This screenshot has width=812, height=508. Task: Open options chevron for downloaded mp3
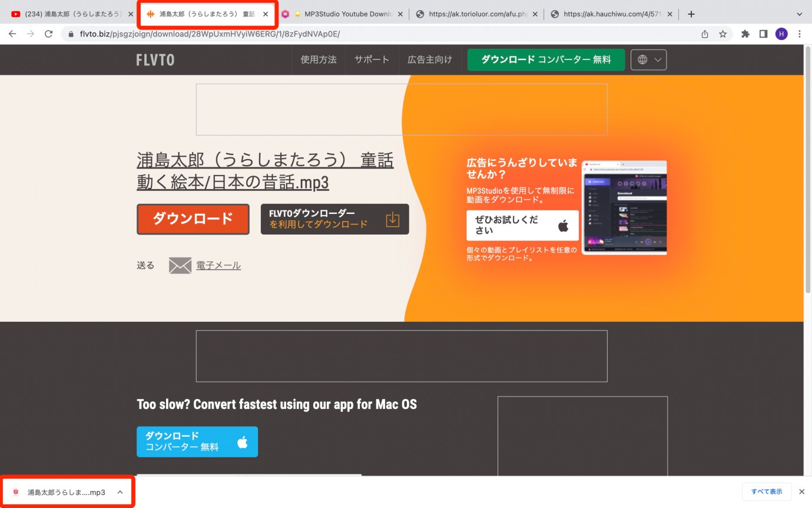pyautogui.click(x=120, y=492)
